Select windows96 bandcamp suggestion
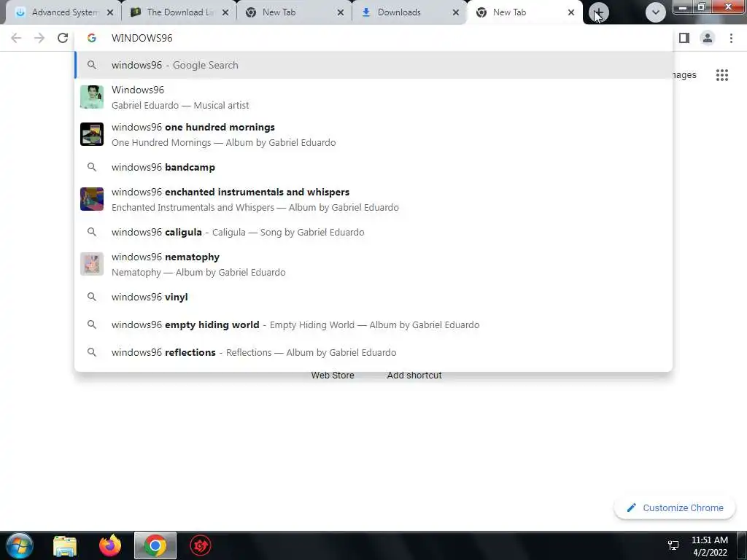The width and height of the screenshot is (747, 560). pos(373,167)
